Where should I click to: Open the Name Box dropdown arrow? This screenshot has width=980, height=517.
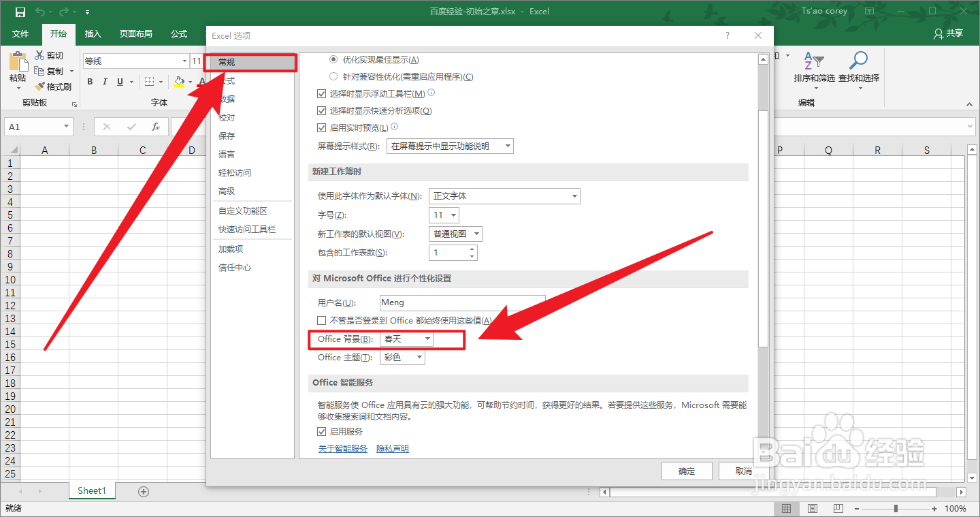(x=66, y=127)
